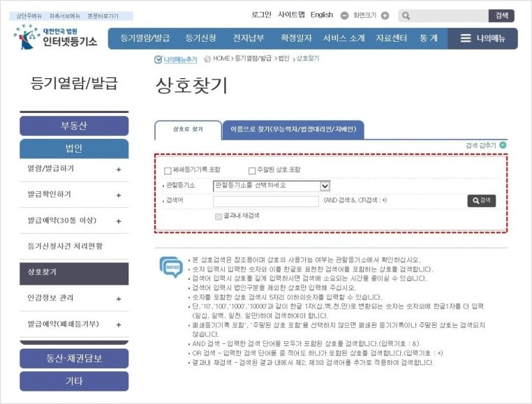532x404 pixels.
Task: Open 등기신청 top menu
Action: tap(200, 38)
